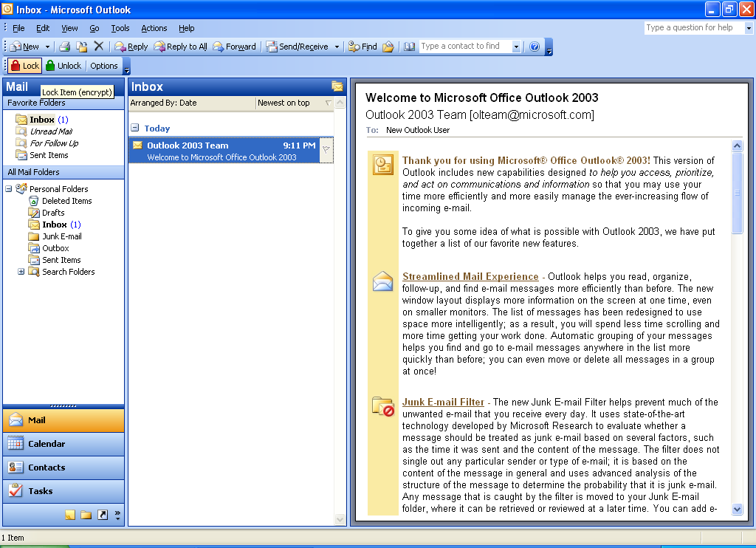This screenshot has height=548, width=756.
Task: Reply to the selected message
Action: [x=131, y=47]
